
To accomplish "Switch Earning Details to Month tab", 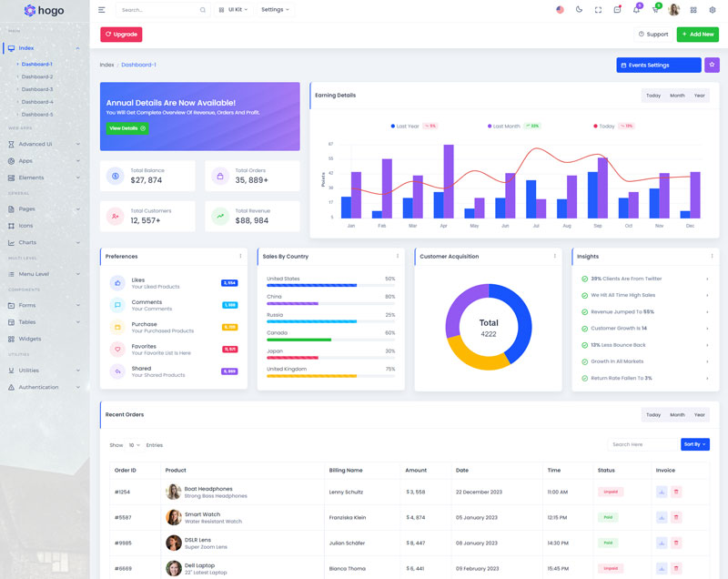I will tap(677, 96).
